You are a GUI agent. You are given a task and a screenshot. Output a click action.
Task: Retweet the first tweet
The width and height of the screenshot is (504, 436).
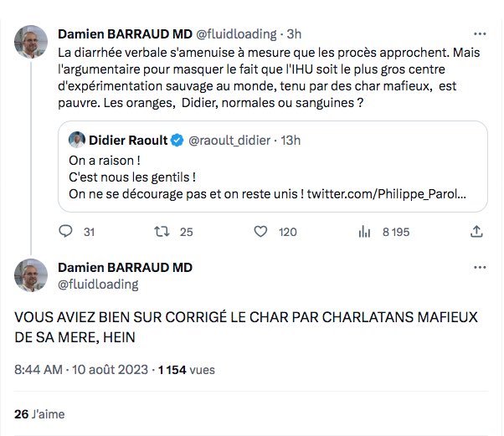coord(163,232)
